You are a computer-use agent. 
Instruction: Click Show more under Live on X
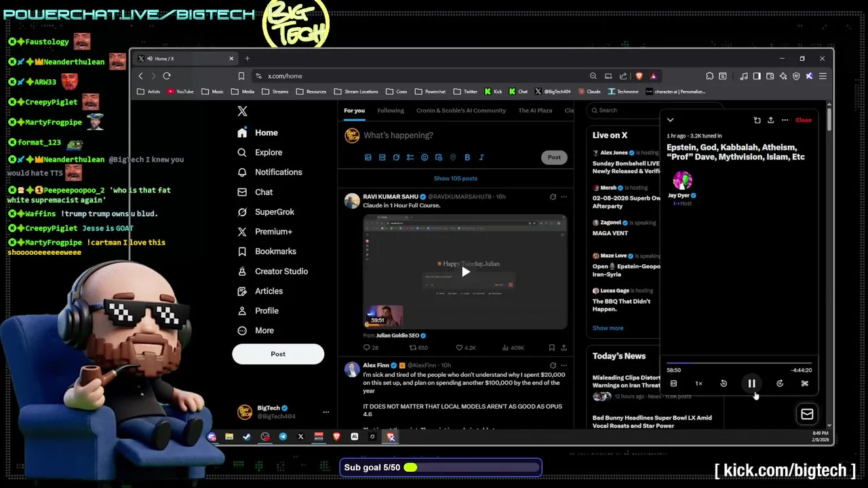coord(608,328)
